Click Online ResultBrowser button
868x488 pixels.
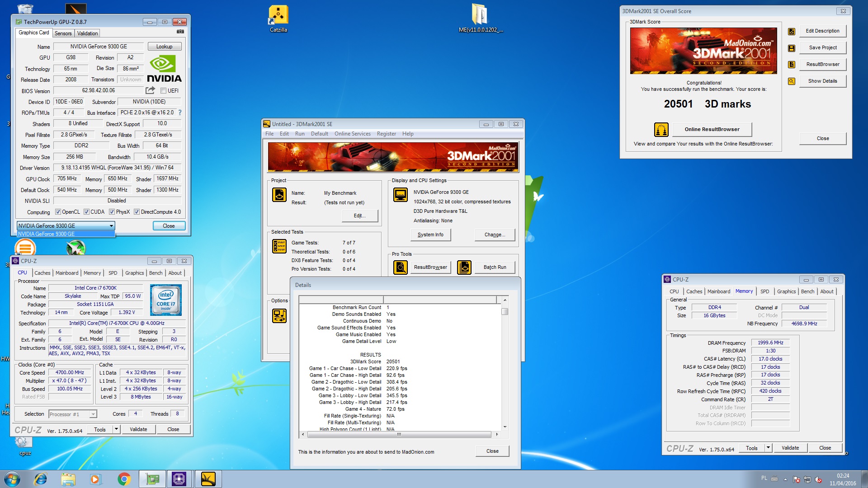(712, 130)
